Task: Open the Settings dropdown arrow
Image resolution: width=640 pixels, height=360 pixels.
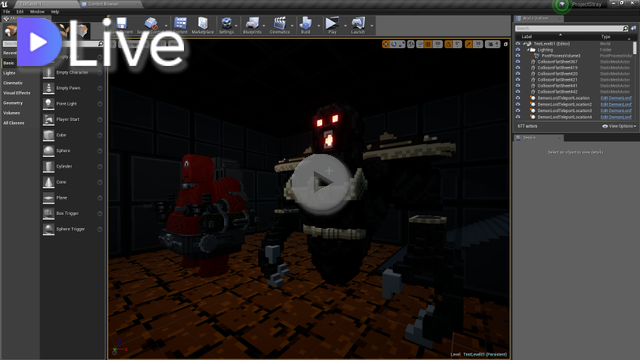Action: point(236,26)
